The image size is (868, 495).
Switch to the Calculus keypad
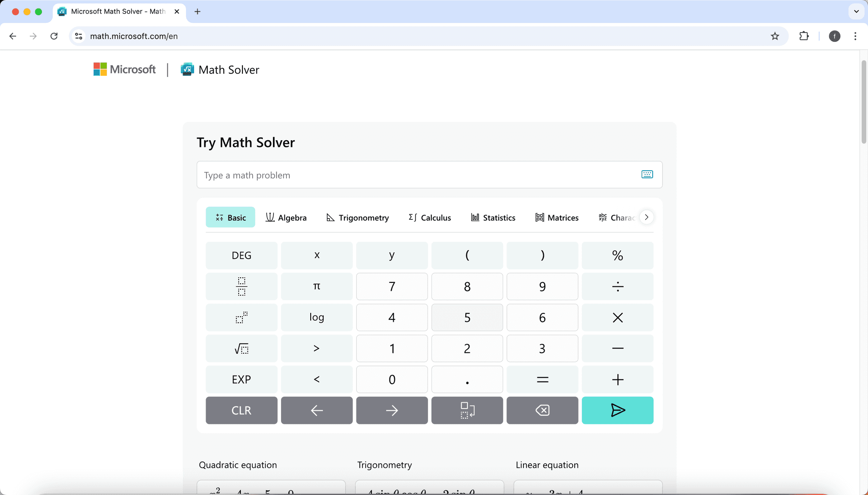(x=429, y=217)
